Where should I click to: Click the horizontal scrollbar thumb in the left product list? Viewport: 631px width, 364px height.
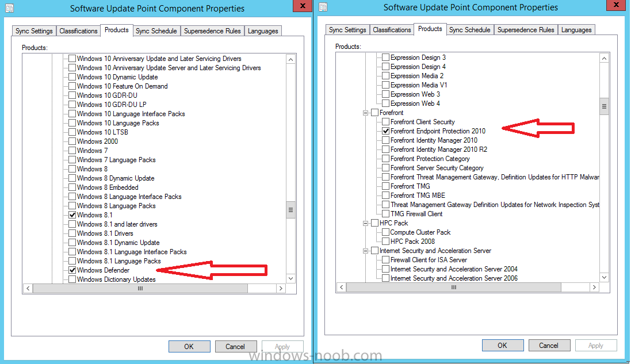pyautogui.click(x=140, y=289)
